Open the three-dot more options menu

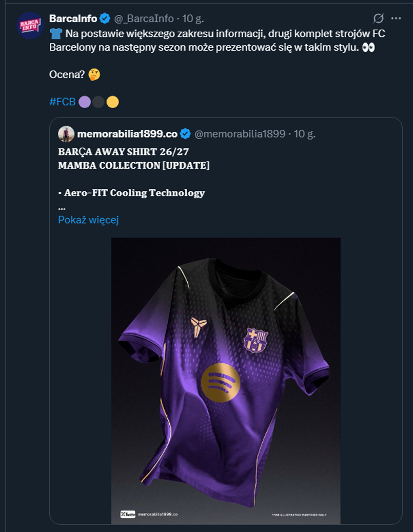(x=396, y=18)
